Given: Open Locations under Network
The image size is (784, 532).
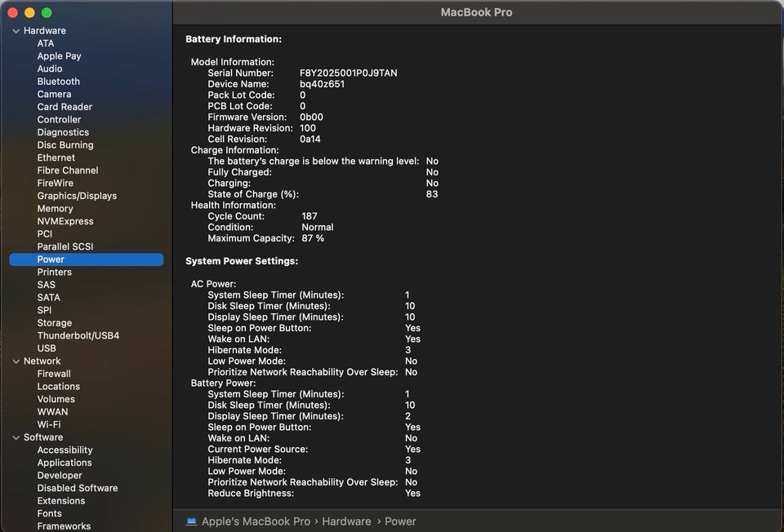Looking at the screenshot, I should click(x=59, y=387).
